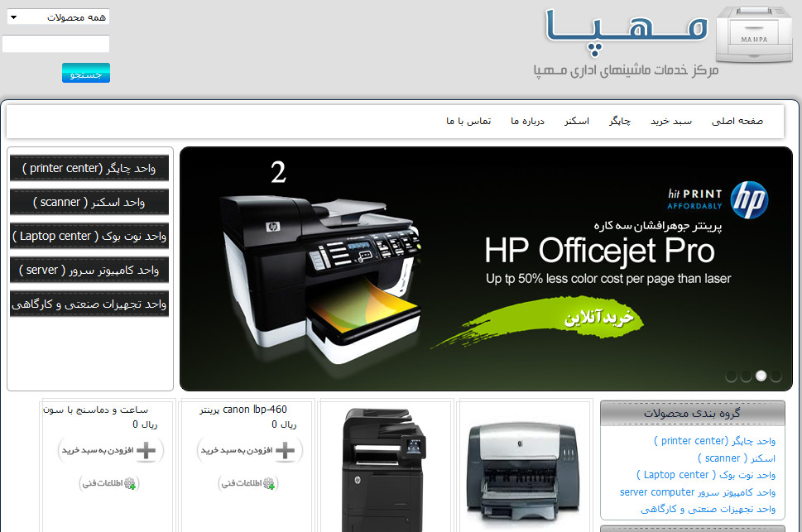Open product title پرینتر canon lbp-460

(x=243, y=410)
